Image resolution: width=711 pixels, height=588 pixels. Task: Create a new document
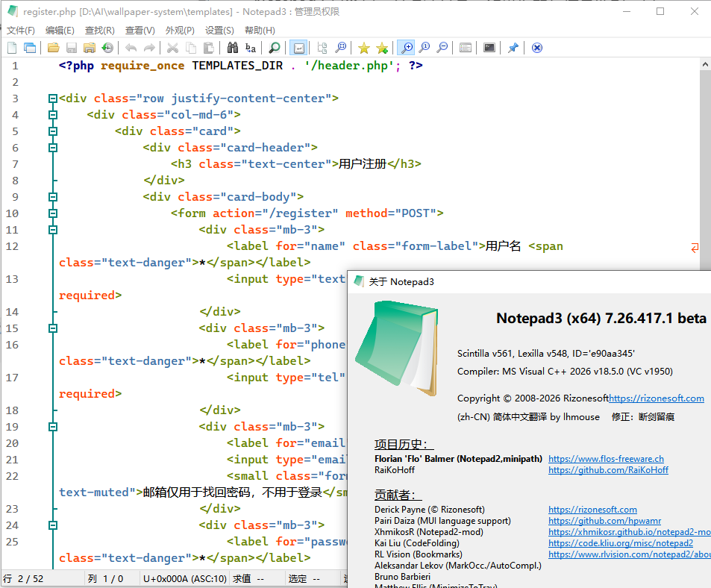11,47
